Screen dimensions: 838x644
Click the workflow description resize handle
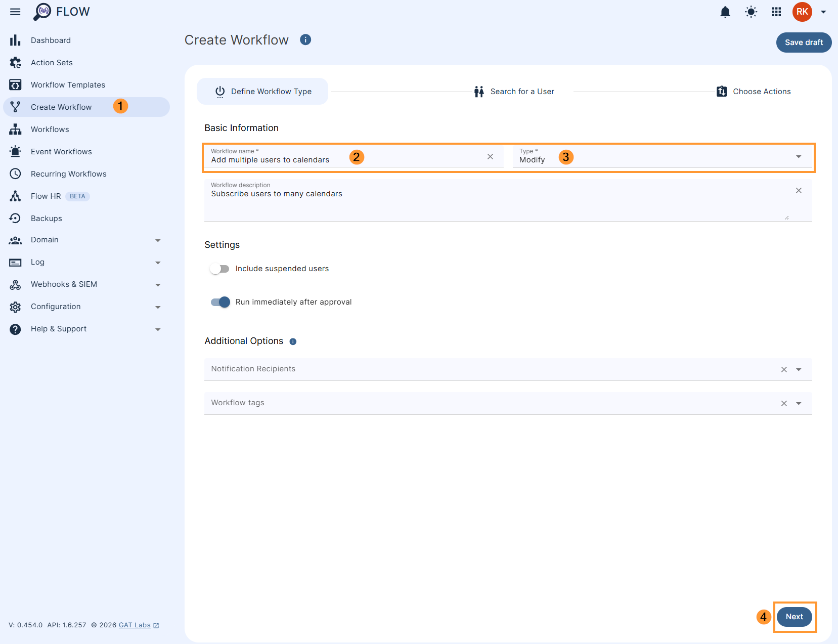pos(786,218)
